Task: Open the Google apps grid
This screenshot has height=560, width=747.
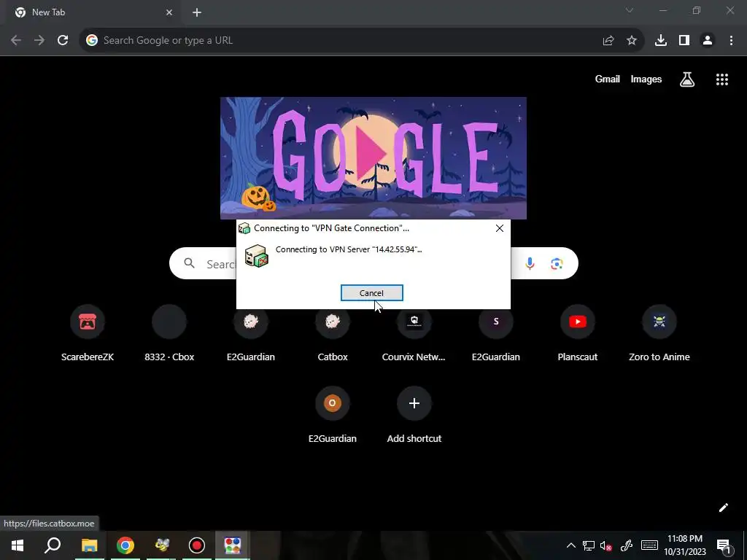Action: (721, 79)
